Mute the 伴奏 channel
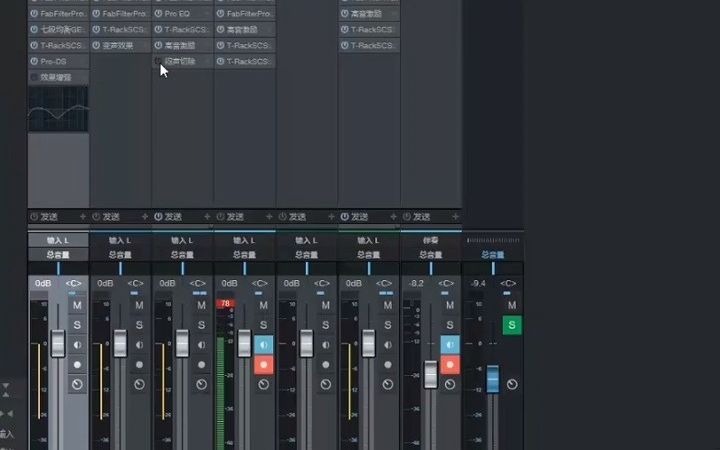This screenshot has height=450, width=720. [450, 305]
